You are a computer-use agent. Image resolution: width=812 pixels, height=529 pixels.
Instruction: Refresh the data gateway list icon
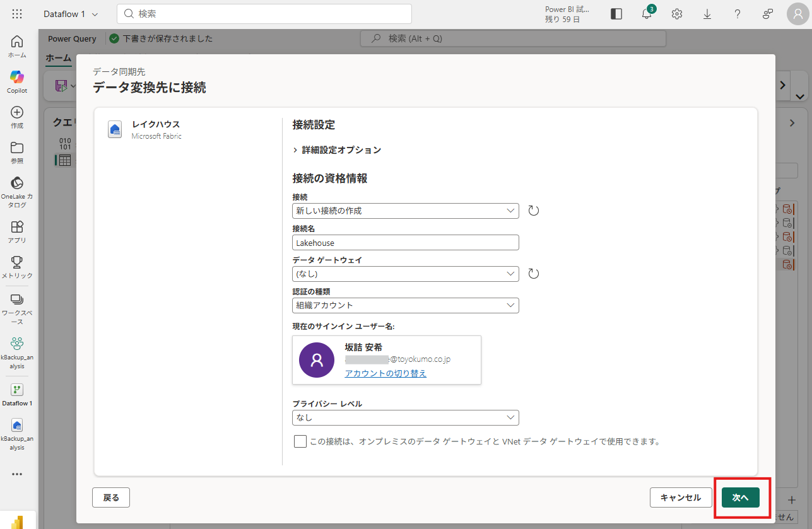pos(534,274)
